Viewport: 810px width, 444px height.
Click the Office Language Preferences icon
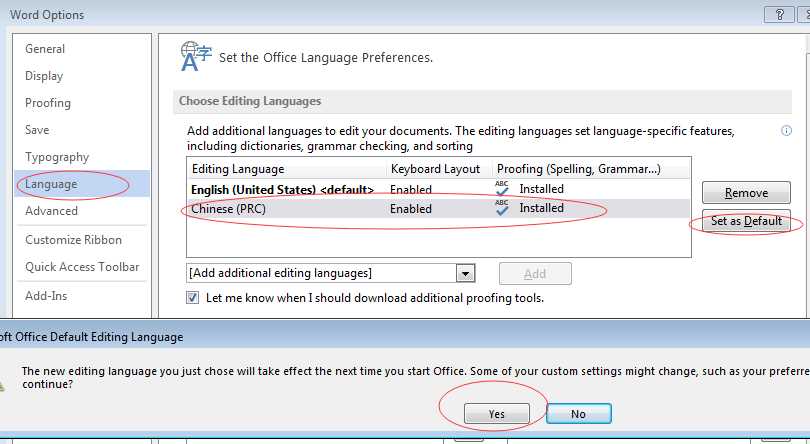tap(196, 56)
